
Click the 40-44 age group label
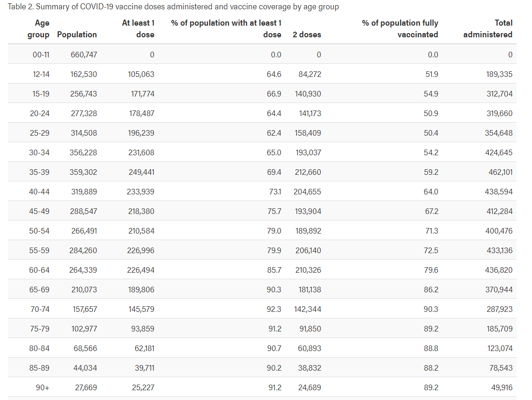tap(39, 192)
